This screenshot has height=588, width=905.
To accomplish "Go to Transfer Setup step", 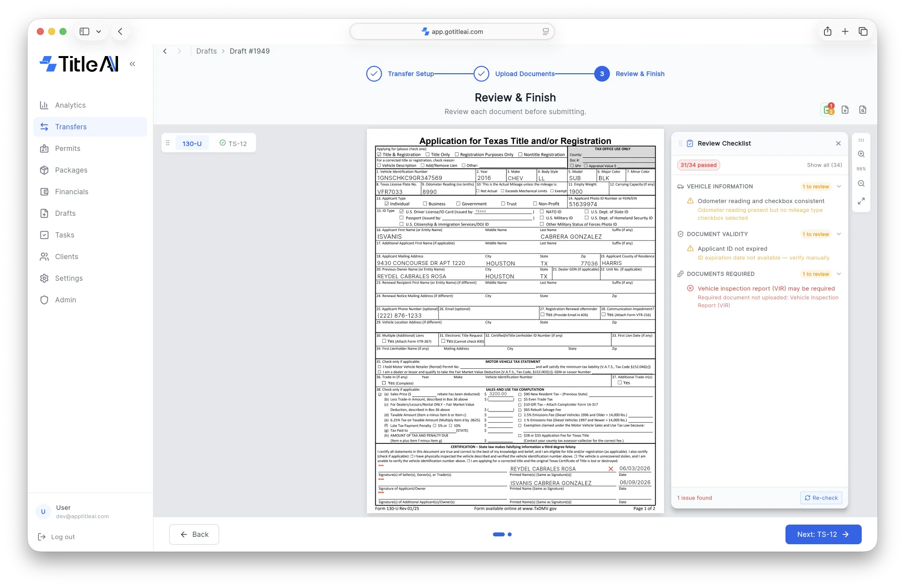I will click(400, 74).
